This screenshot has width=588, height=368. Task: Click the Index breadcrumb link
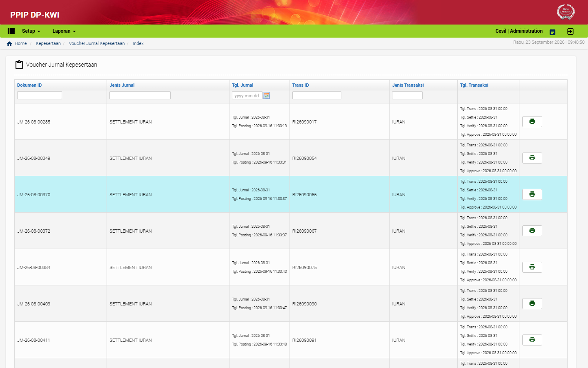pos(138,43)
